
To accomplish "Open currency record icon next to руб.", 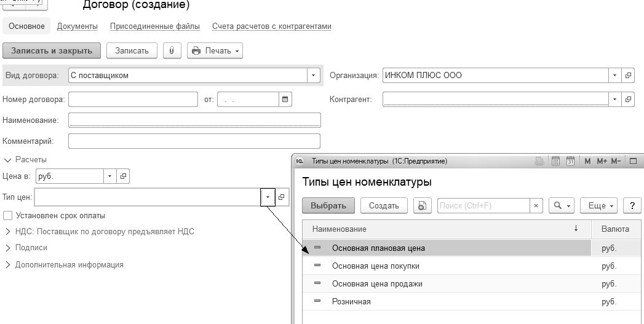I will click(123, 176).
